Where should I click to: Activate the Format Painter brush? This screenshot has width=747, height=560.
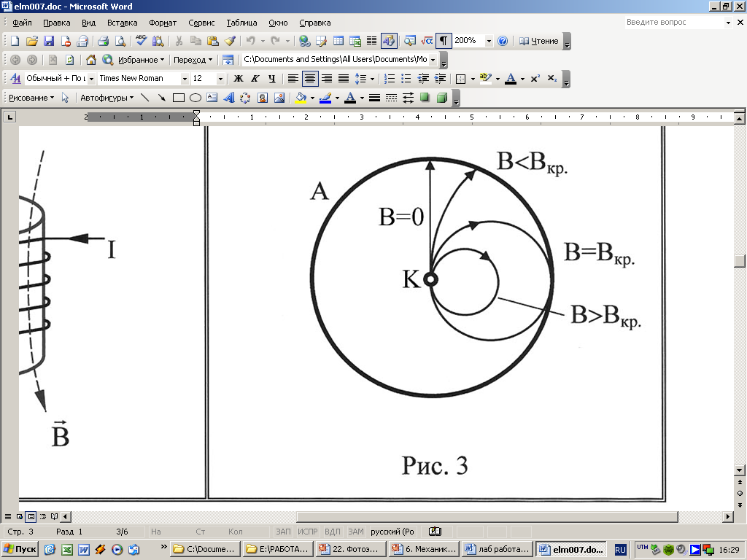point(230,41)
